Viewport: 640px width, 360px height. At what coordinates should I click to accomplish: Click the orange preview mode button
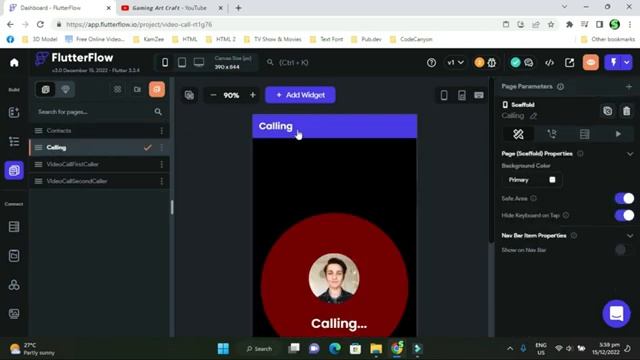click(x=591, y=62)
